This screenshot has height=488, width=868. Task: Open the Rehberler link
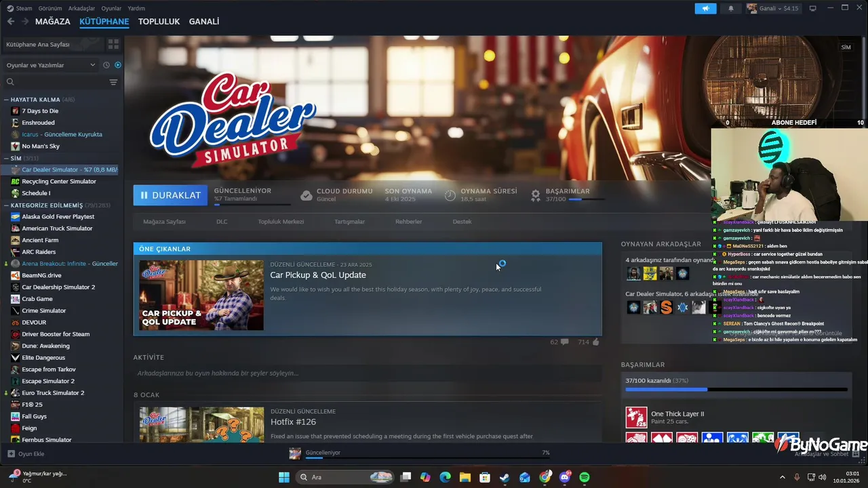tap(409, 222)
